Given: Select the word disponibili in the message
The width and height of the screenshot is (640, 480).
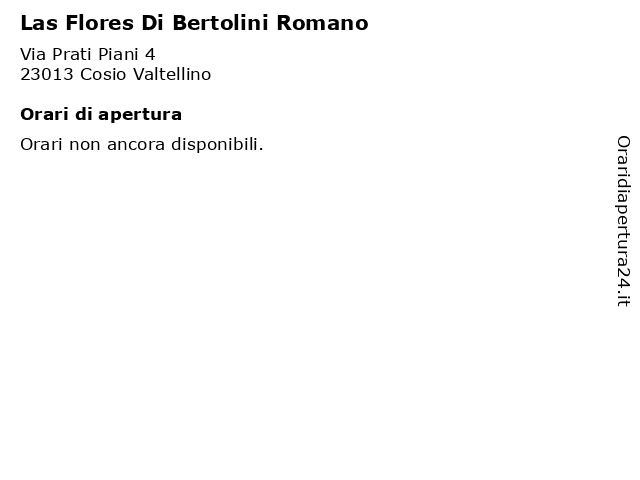Looking at the screenshot, I should pyautogui.click(x=217, y=144).
